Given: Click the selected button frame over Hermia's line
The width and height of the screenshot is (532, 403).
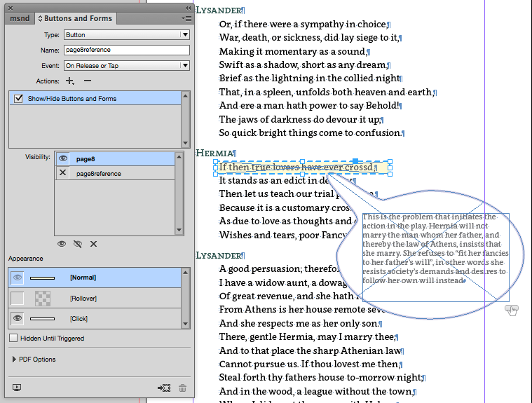Looking at the screenshot, I should [303, 168].
